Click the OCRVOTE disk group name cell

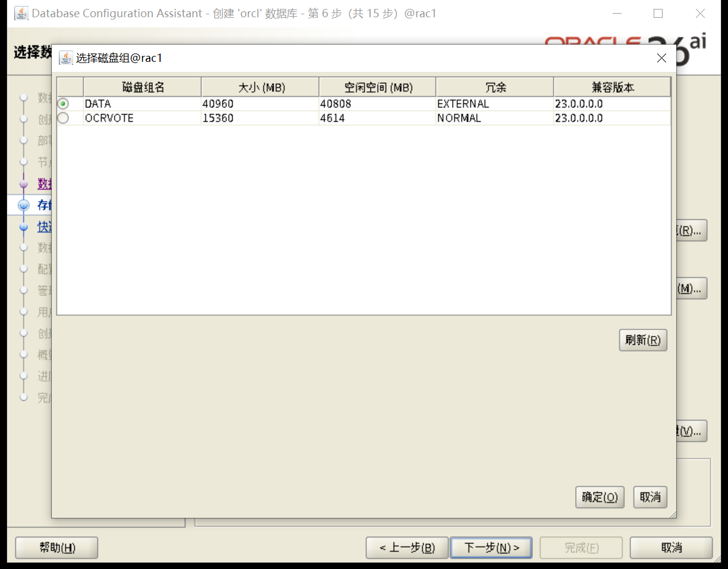(x=143, y=118)
